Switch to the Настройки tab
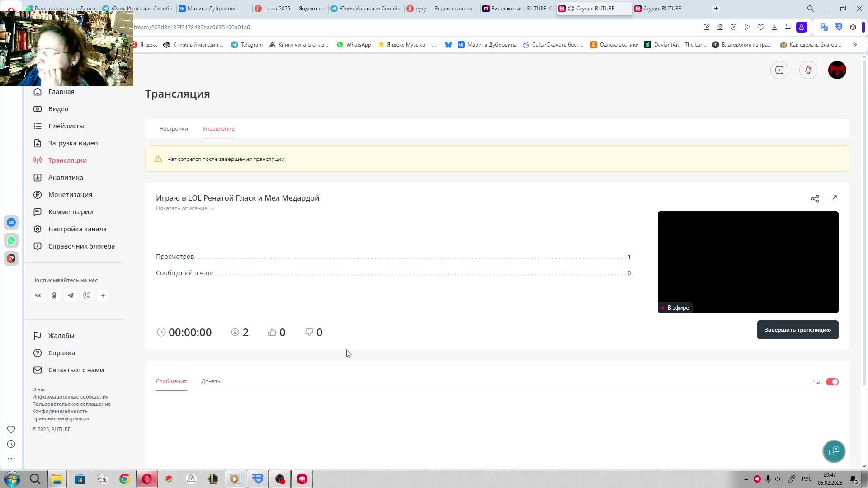This screenshot has height=488, width=868. click(174, 129)
